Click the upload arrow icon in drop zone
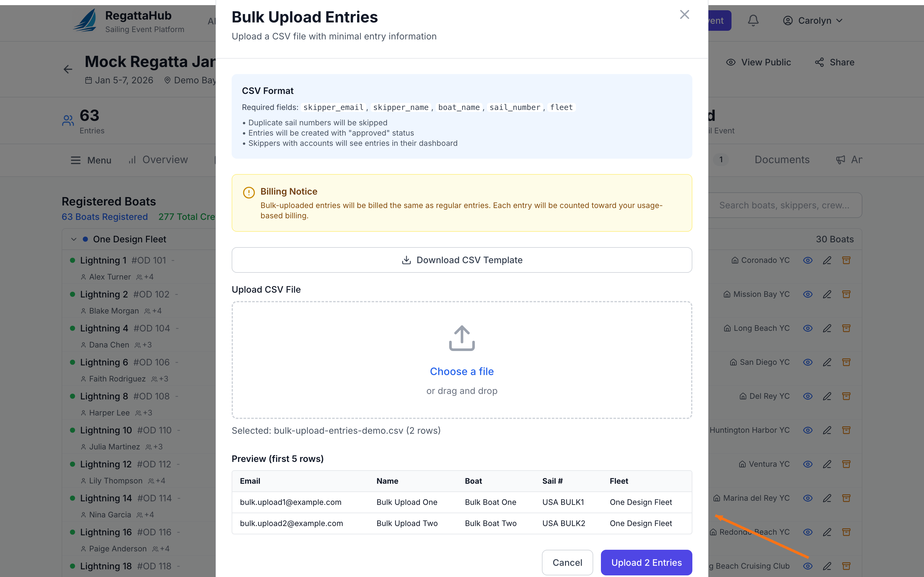This screenshot has height=577, width=924. click(462, 338)
